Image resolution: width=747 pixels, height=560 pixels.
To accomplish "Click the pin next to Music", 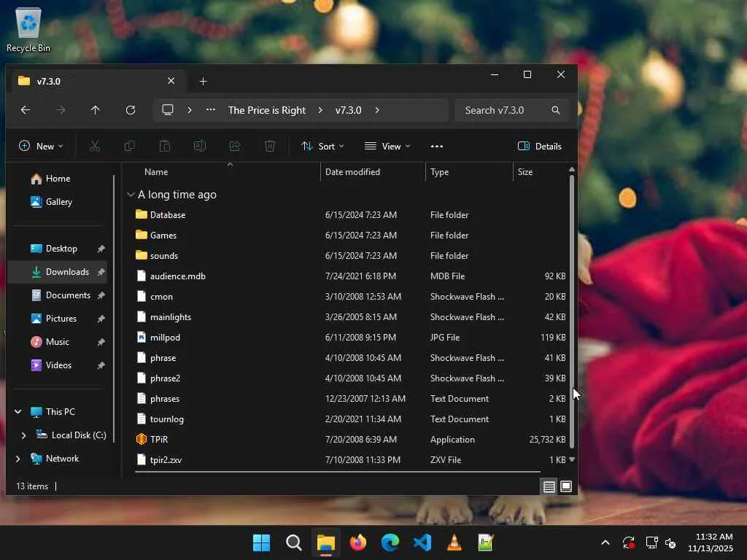I will [x=101, y=342].
